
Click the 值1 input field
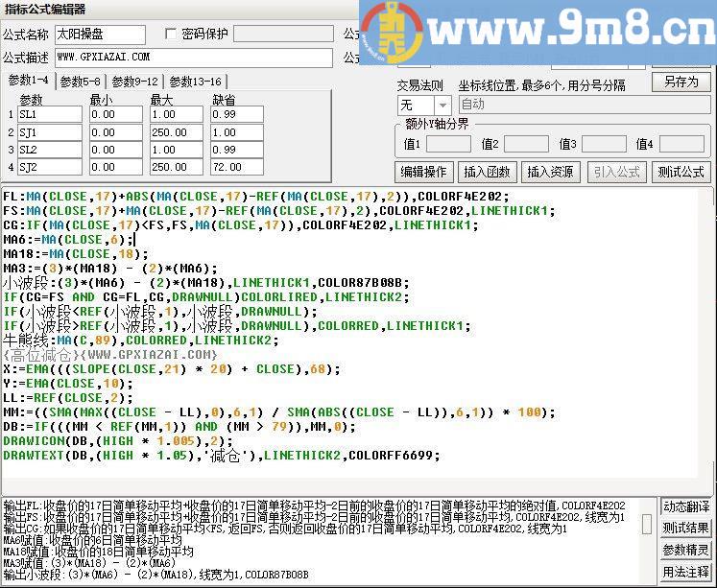448,144
